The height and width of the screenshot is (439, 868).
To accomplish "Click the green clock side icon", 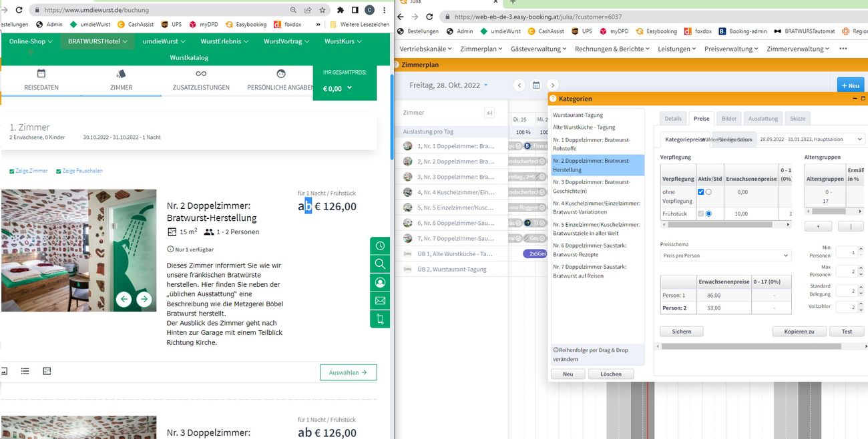I will point(380,246).
